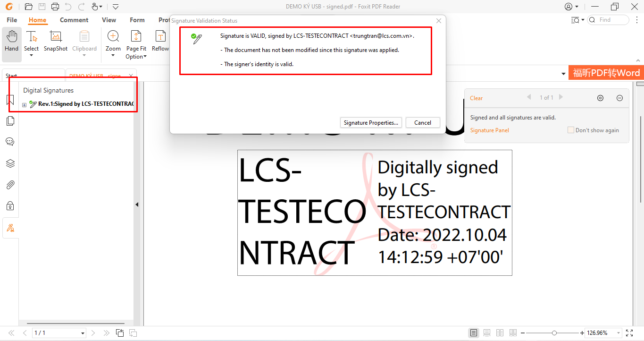Select Continuous Facing view mode
The width and height of the screenshot is (644, 341).
pyautogui.click(x=513, y=333)
